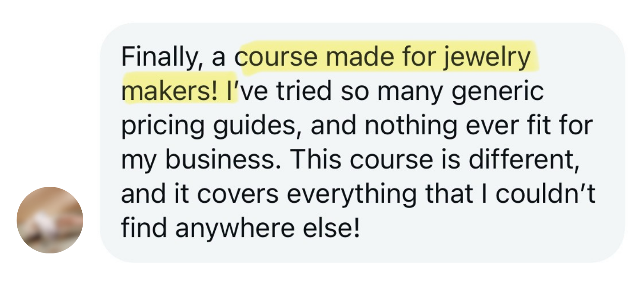The height and width of the screenshot is (288, 644).
Task: Click the highlighted word "makers!"
Action: click(x=170, y=92)
